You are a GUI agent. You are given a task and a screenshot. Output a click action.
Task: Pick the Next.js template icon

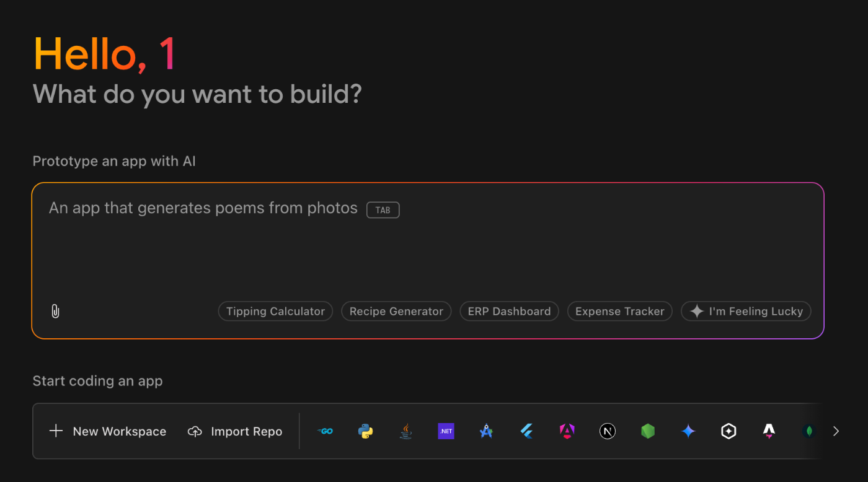pos(608,431)
